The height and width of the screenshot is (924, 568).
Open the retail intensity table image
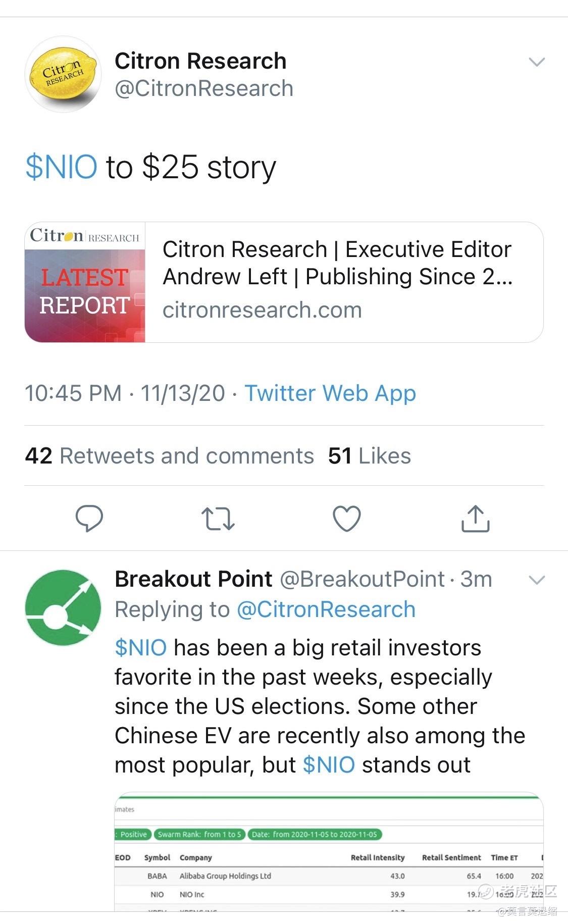pyautogui.click(x=329, y=852)
